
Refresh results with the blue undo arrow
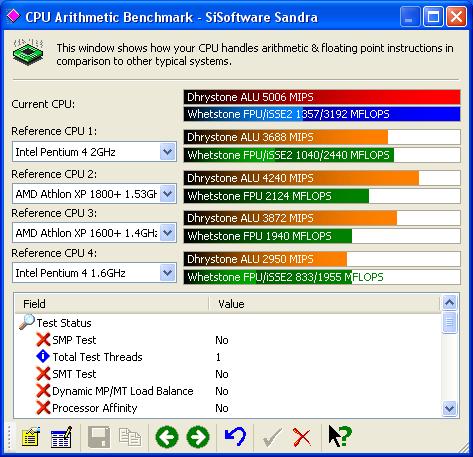coord(235,436)
